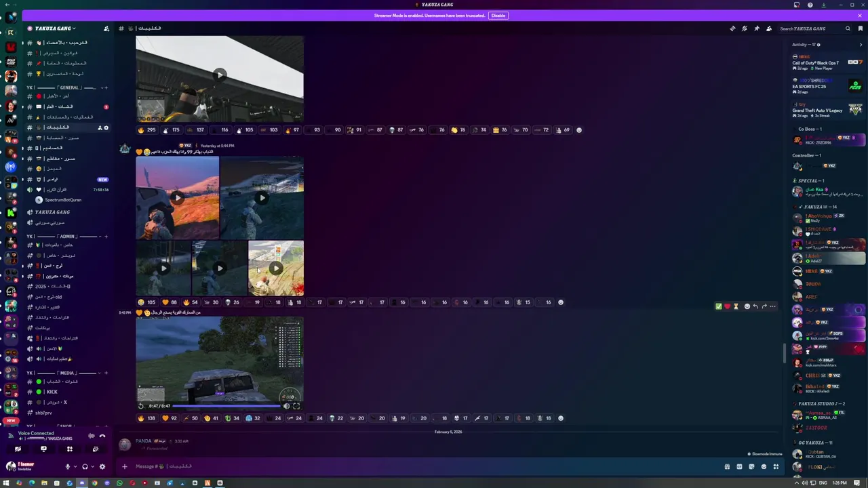Toggle noise suppression waveform icon

point(92,436)
